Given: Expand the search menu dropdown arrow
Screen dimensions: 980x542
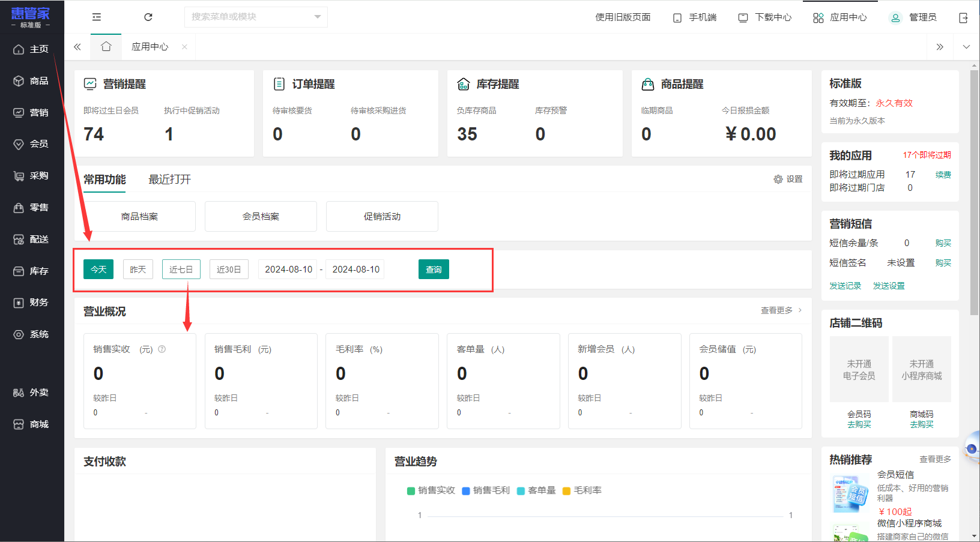Looking at the screenshot, I should coord(318,17).
